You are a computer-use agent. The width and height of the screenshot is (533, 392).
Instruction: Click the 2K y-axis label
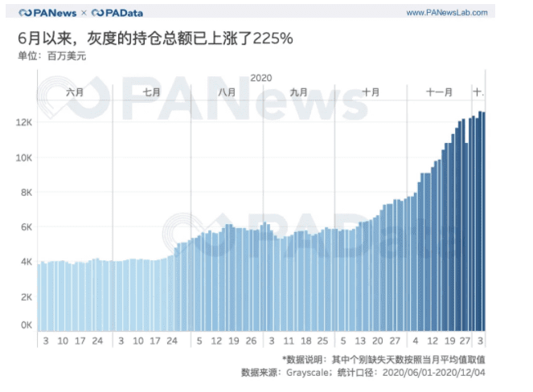pos(27,297)
